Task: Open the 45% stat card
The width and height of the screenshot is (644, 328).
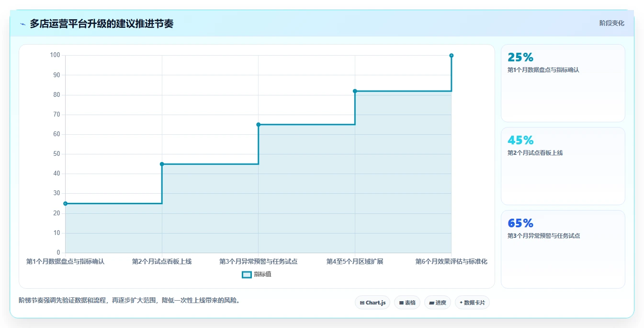Action: pos(563,166)
